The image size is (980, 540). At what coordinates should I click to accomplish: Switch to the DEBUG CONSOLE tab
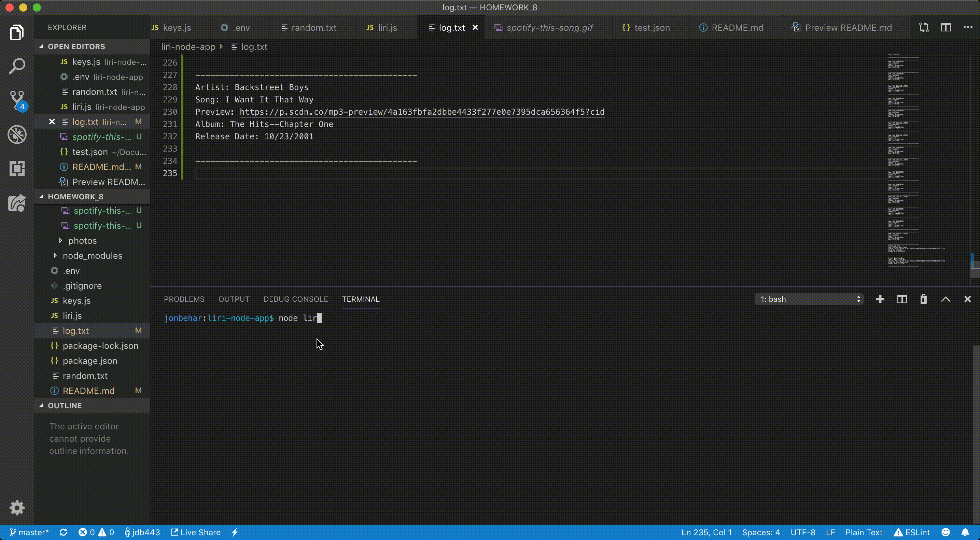click(296, 299)
